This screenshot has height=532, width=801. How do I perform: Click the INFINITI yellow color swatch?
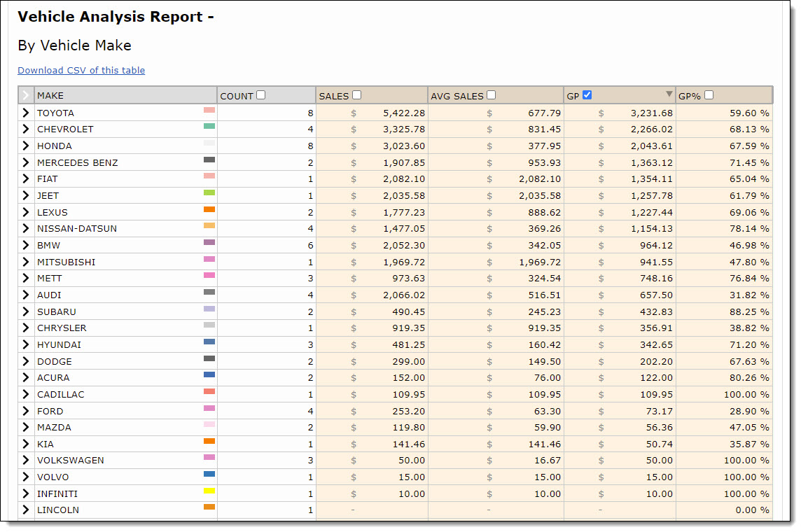click(209, 491)
